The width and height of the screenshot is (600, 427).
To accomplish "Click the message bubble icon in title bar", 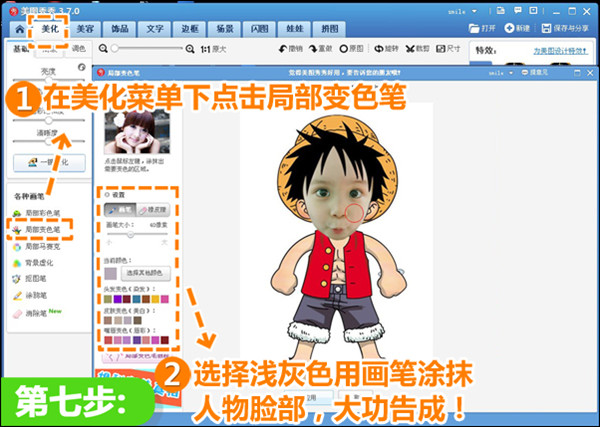I will (518, 11).
